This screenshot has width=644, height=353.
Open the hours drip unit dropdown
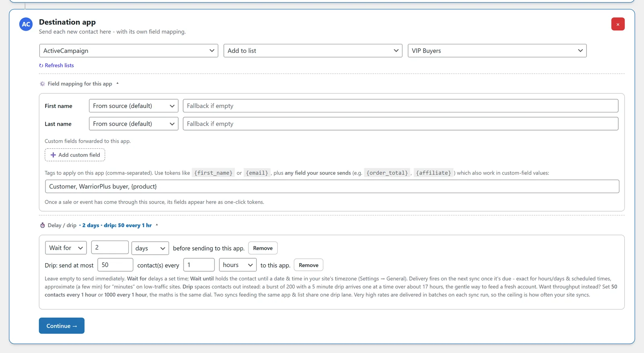click(238, 265)
